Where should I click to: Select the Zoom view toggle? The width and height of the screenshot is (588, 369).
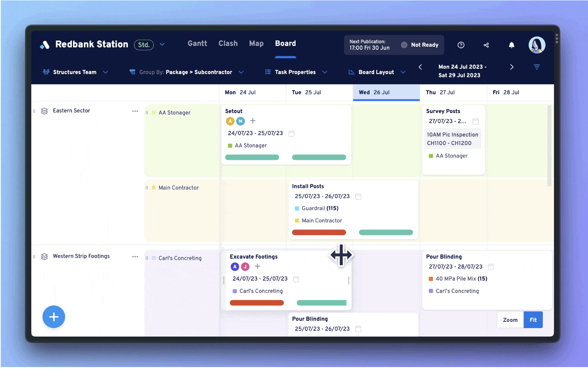(x=510, y=320)
